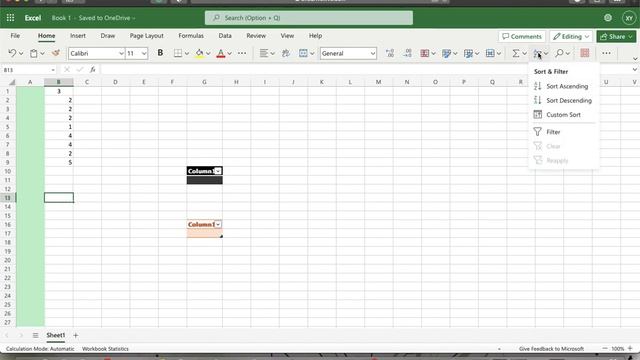Toggle Bold formatting

(160, 53)
